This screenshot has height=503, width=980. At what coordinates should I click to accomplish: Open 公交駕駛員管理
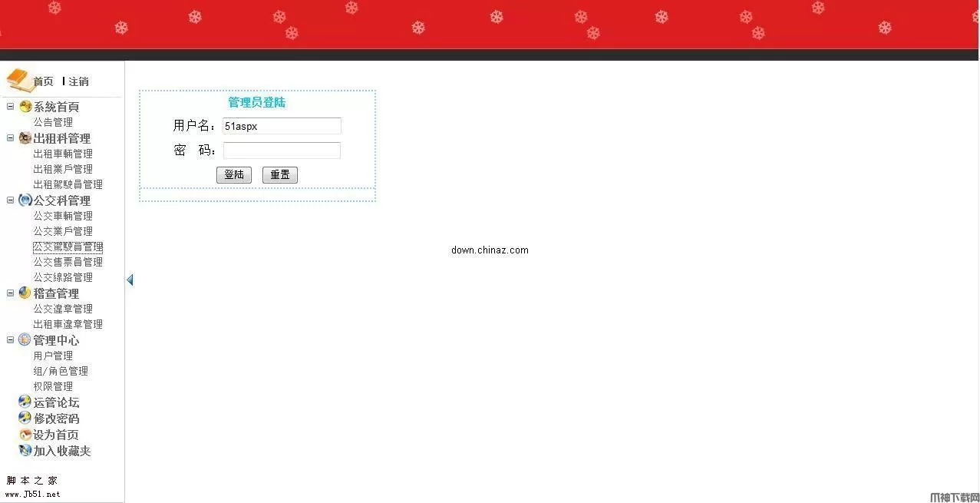[68, 247]
